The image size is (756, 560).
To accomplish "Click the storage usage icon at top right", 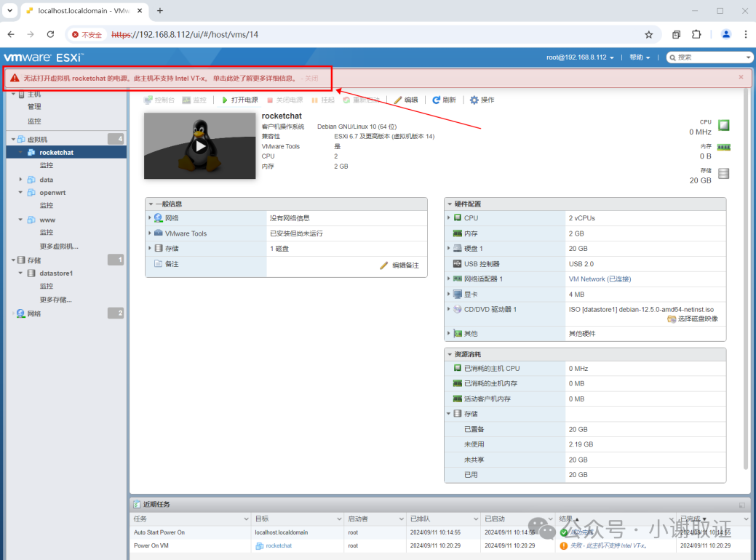I will tap(724, 174).
